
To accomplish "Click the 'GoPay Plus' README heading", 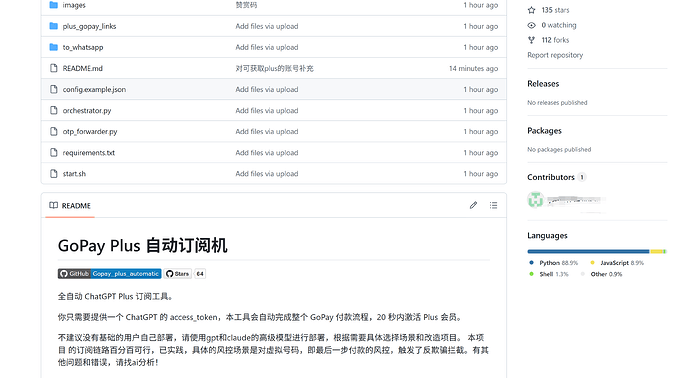I will (143, 246).
